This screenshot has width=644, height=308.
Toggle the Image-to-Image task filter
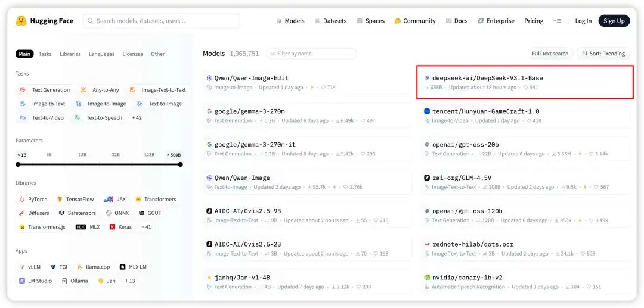coord(101,104)
